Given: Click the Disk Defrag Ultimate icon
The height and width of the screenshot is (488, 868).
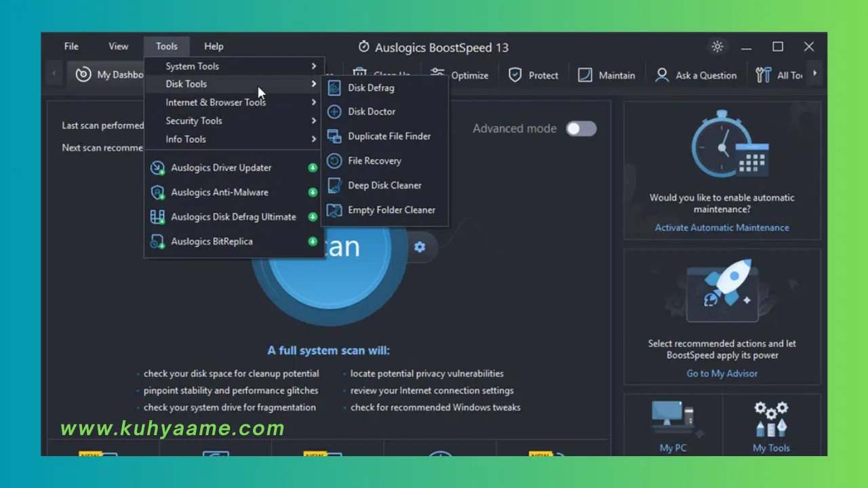Looking at the screenshot, I should click(x=157, y=217).
